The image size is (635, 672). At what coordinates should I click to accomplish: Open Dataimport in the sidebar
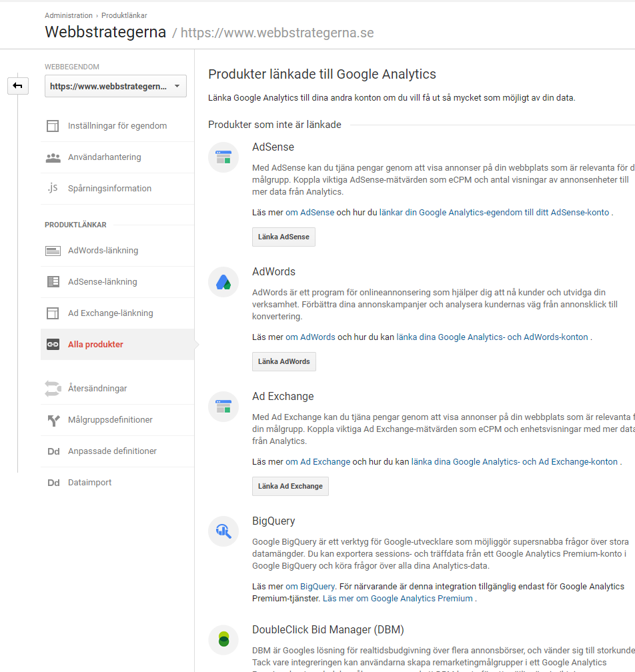pos(89,483)
